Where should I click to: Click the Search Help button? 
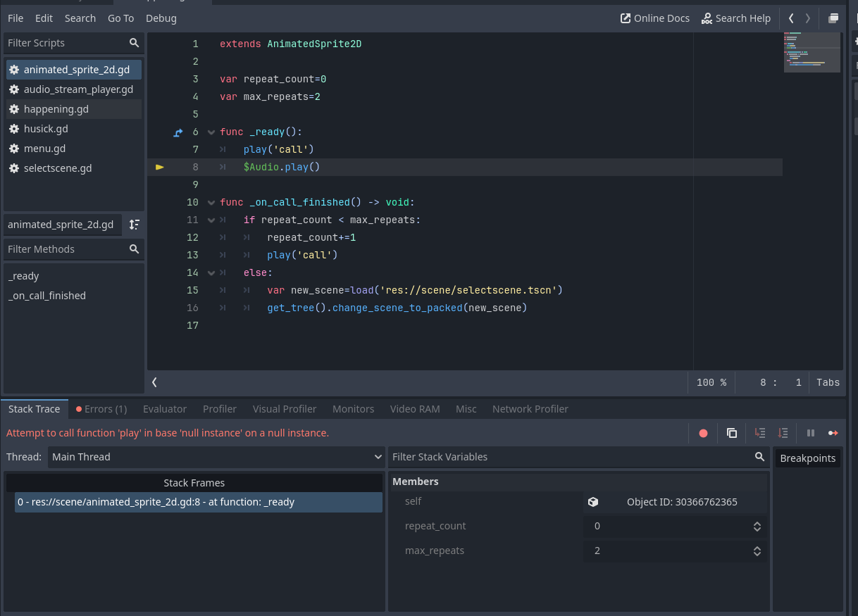pyautogui.click(x=736, y=18)
